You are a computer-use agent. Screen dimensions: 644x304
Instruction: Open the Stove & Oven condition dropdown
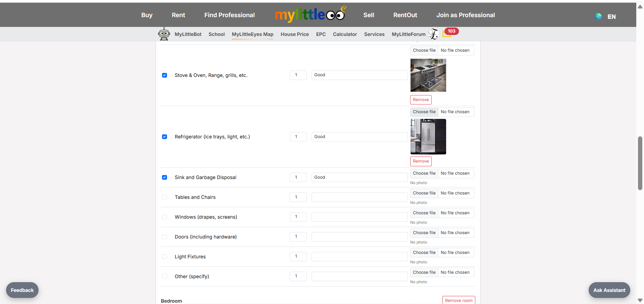point(359,75)
